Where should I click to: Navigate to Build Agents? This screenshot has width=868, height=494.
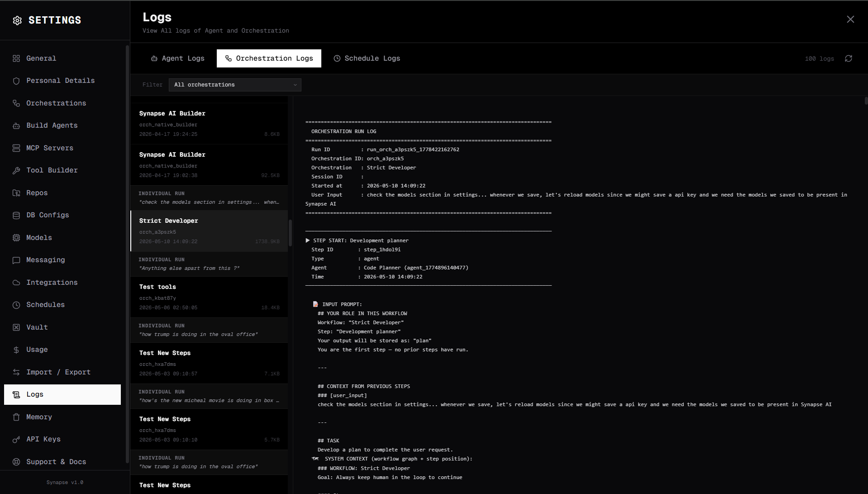point(62,125)
